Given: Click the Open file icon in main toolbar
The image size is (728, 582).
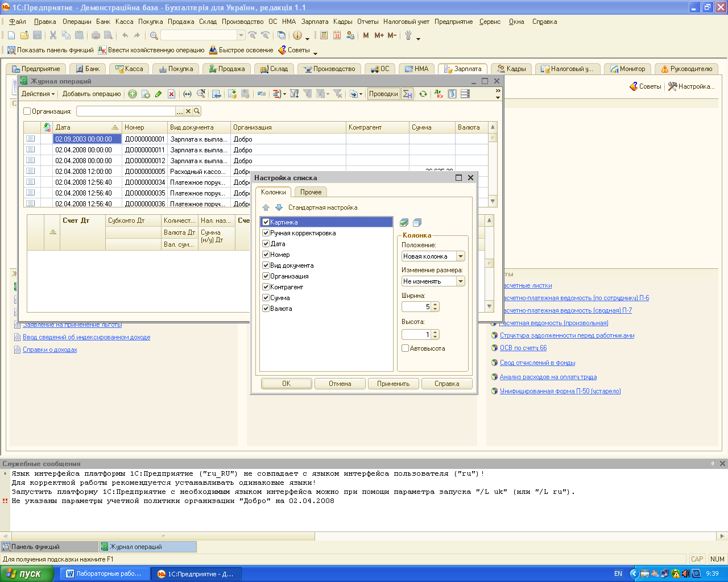Looking at the screenshot, I should point(24,35).
